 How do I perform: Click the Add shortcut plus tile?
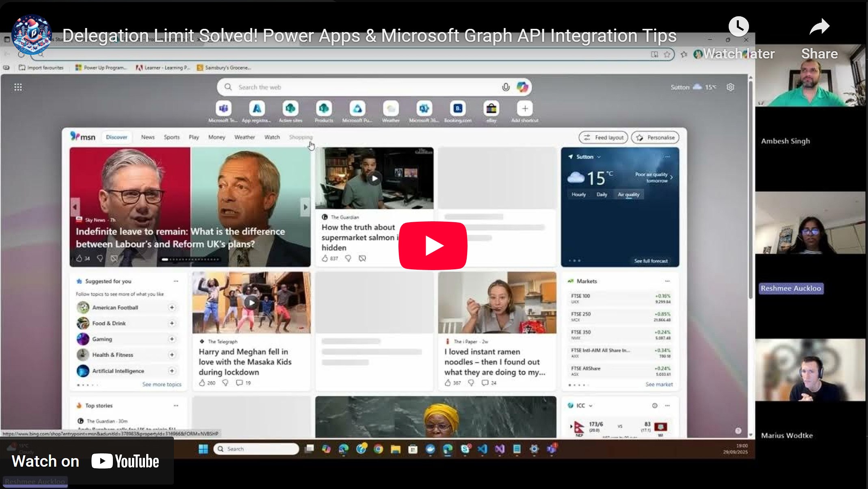(524, 109)
